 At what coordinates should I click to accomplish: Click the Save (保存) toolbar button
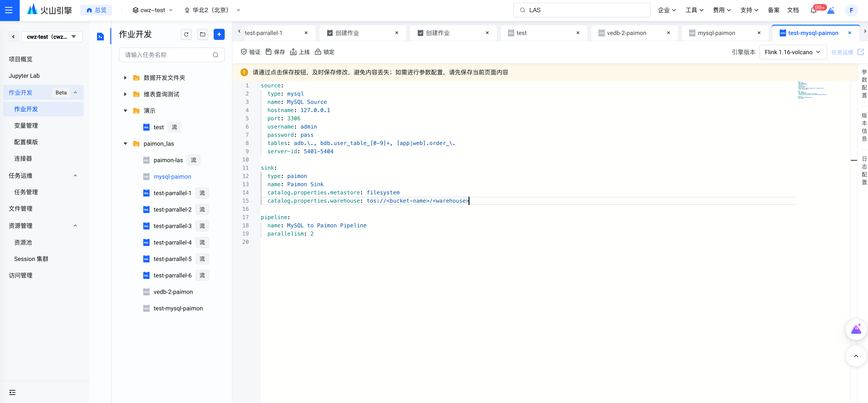coord(275,52)
